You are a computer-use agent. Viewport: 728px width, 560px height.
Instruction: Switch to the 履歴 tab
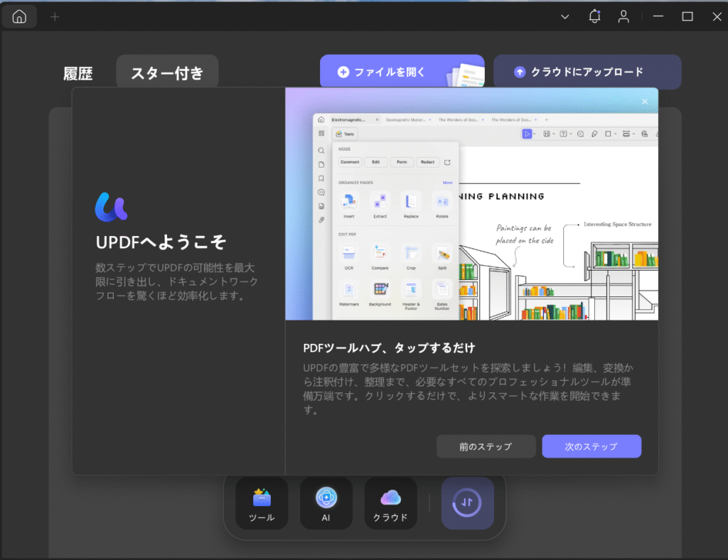pos(77,72)
